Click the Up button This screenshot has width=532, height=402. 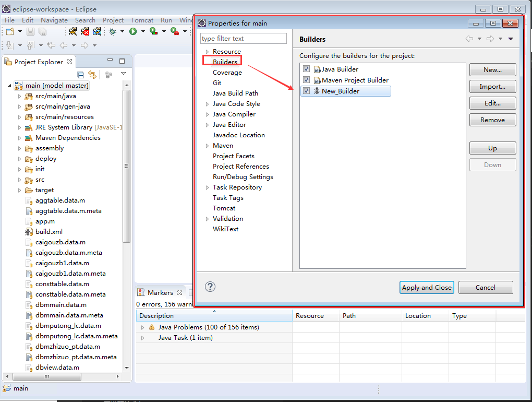(x=493, y=148)
